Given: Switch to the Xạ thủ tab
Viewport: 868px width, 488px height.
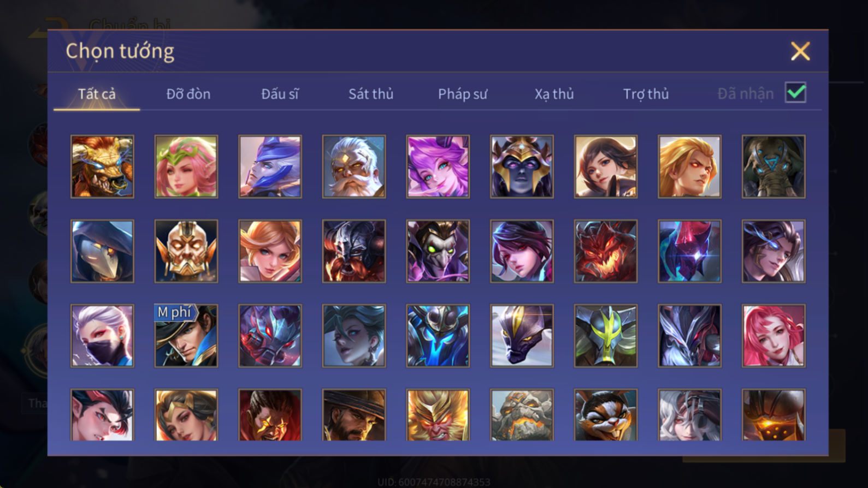Looking at the screenshot, I should point(554,94).
